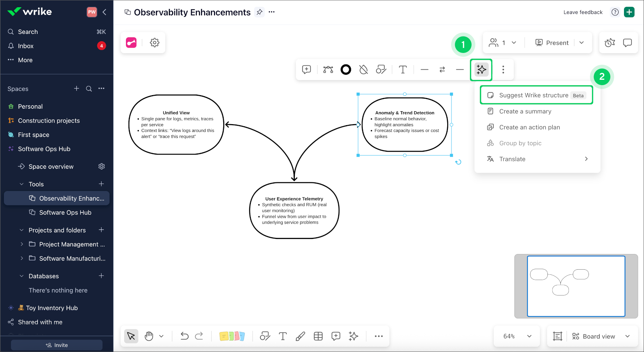Image resolution: width=644 pixels, height=352 pixels.
Task: Expand the Board view dropdown
Action: point(627,336)
